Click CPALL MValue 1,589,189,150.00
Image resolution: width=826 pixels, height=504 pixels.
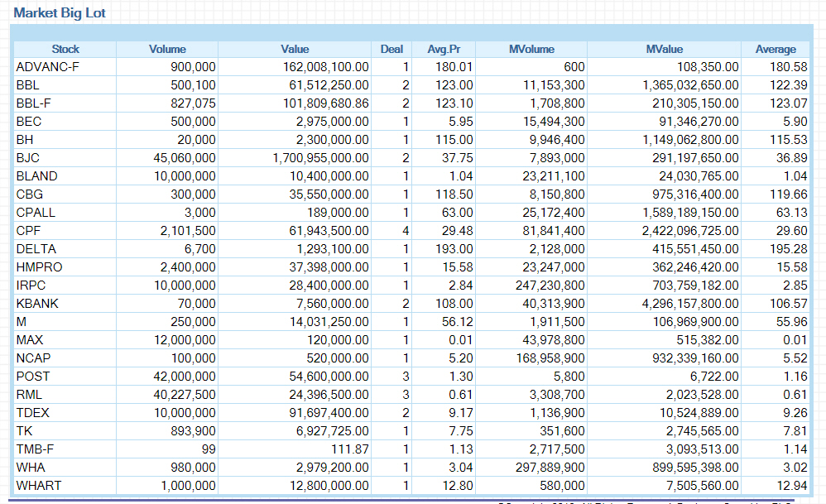click(690, 213)
